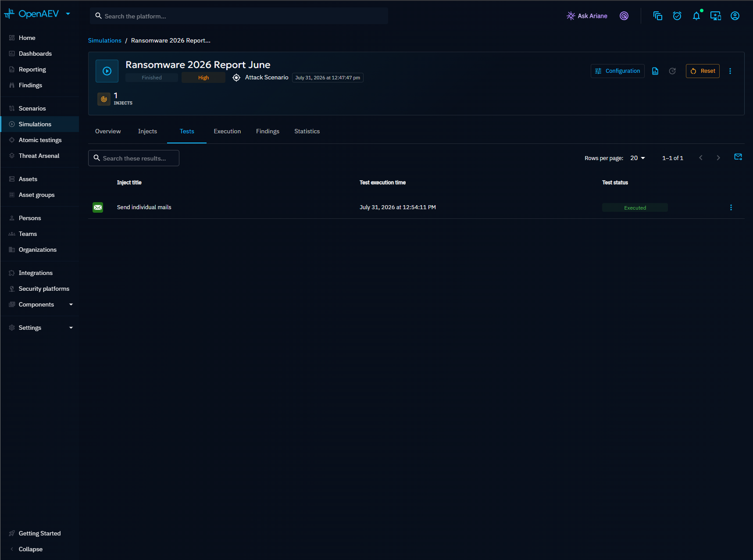Open the simulation Configuration button
This screenshot has width=753, height=560.
(617, 71)
